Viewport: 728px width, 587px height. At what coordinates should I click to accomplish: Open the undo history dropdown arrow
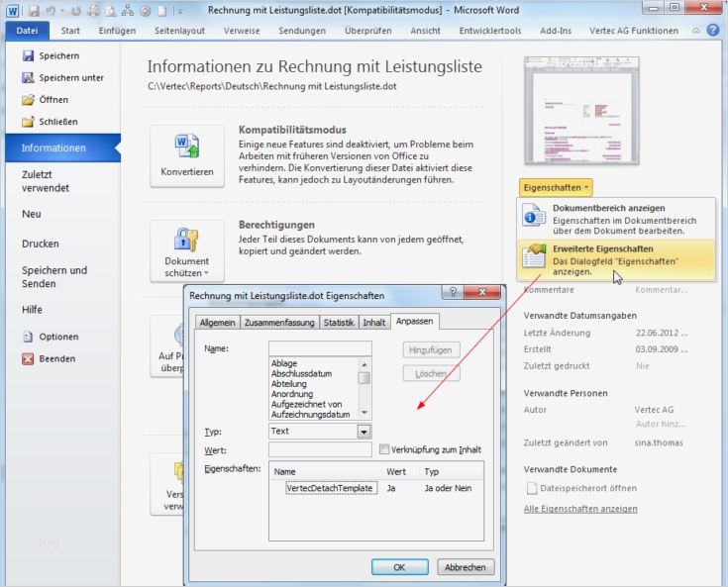[x=62, y=11]
